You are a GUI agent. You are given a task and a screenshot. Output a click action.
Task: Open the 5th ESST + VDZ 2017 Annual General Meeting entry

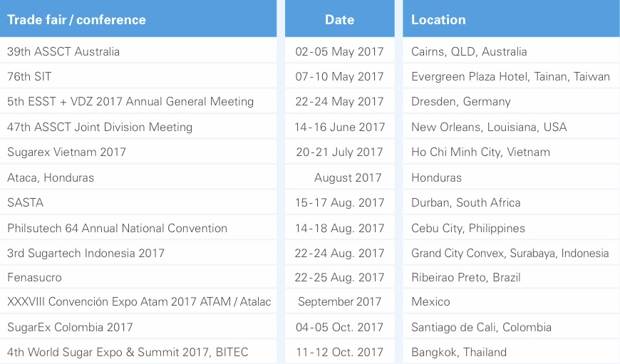[130, 102]
